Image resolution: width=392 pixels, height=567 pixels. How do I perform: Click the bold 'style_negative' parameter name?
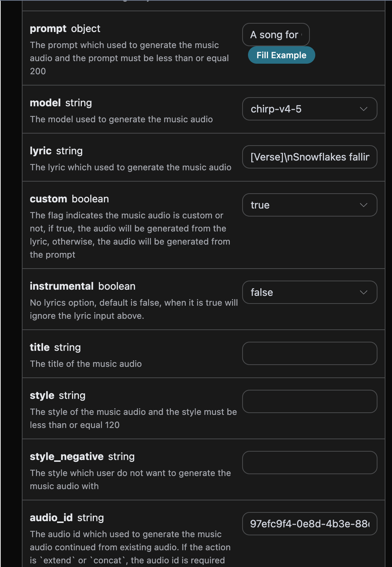(67, 457)
